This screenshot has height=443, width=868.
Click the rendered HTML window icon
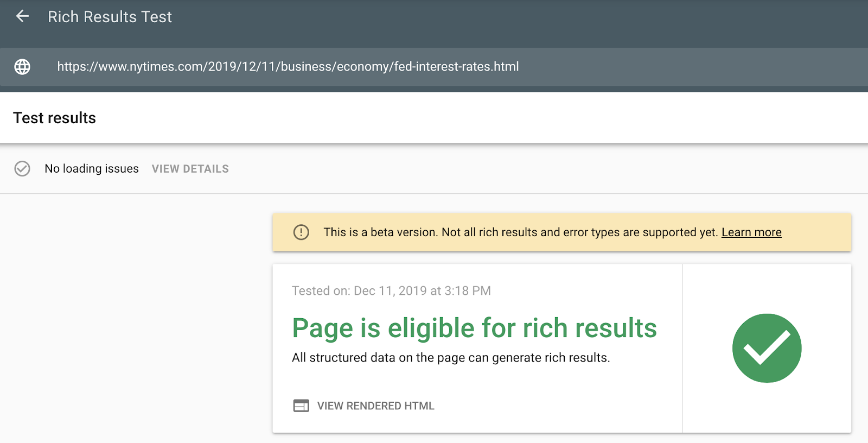301,406
